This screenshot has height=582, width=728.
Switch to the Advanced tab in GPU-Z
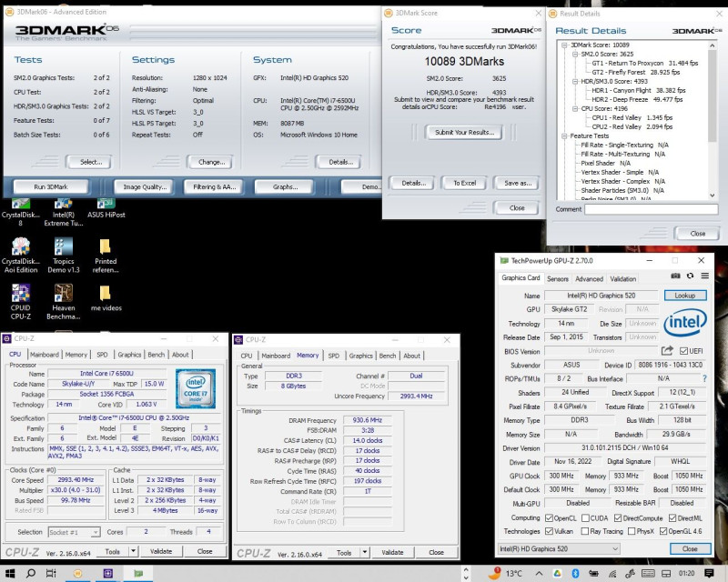pos(589,279)
